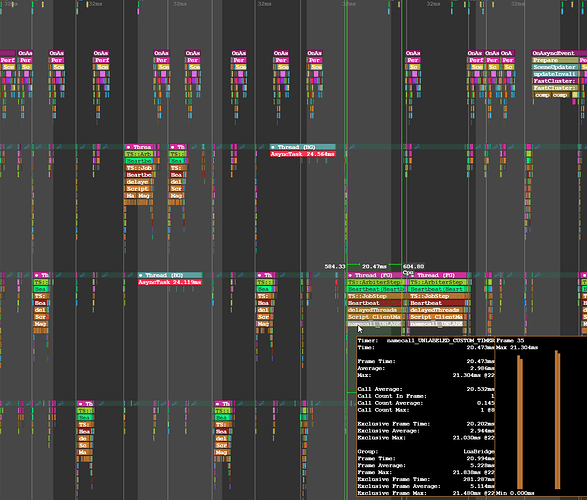587x500 pixels.
Task: Click the TS::Job bar
Action: [140, 168]
